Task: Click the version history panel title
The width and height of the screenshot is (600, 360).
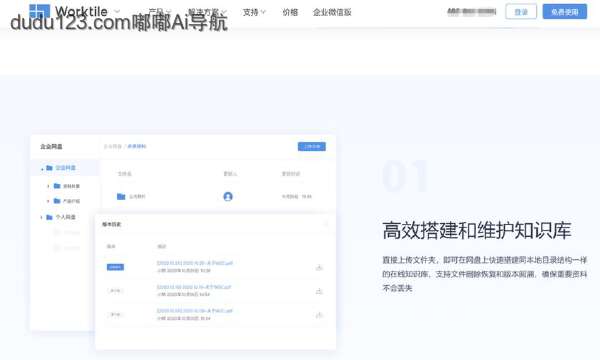Action: [111, 224]
